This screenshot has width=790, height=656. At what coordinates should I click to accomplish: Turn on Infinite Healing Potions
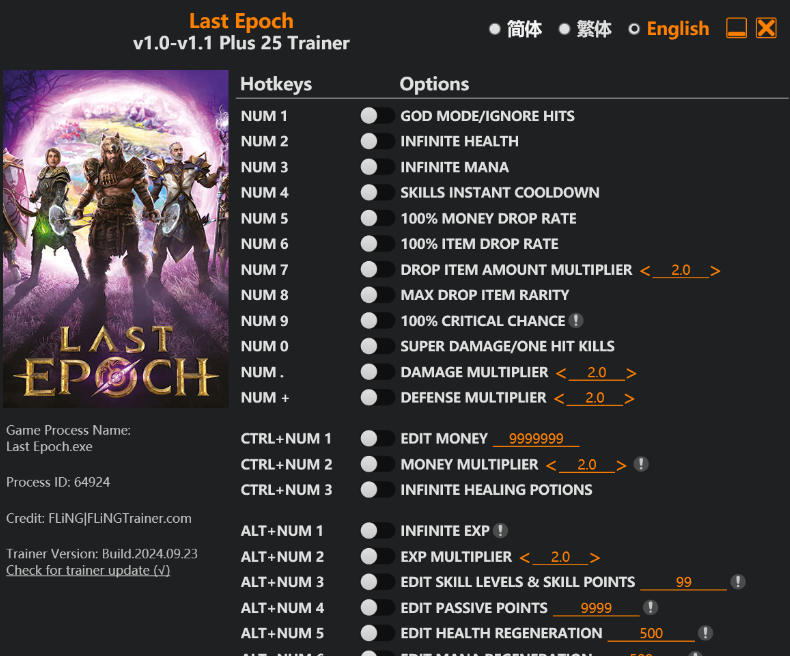377,490
